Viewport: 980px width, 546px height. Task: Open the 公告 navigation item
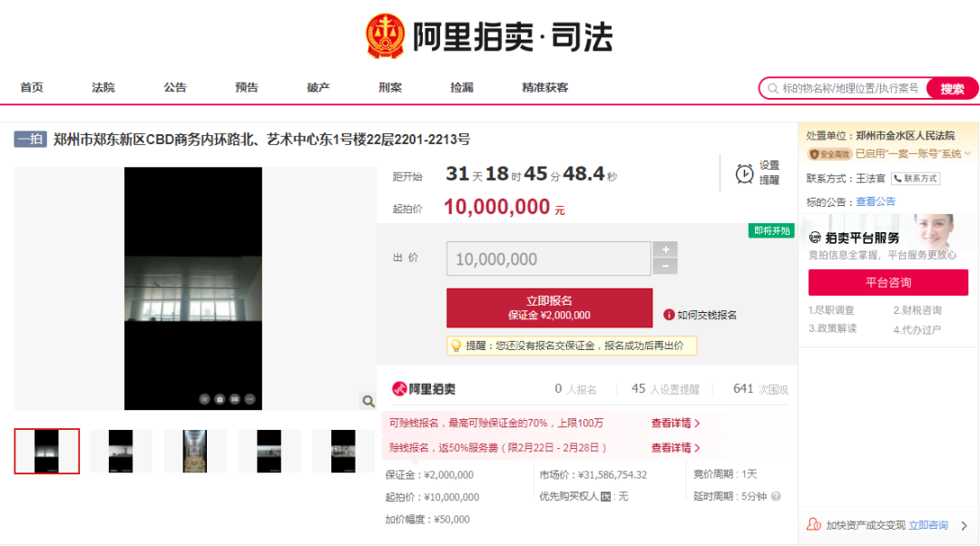click(x=175, y=87)
